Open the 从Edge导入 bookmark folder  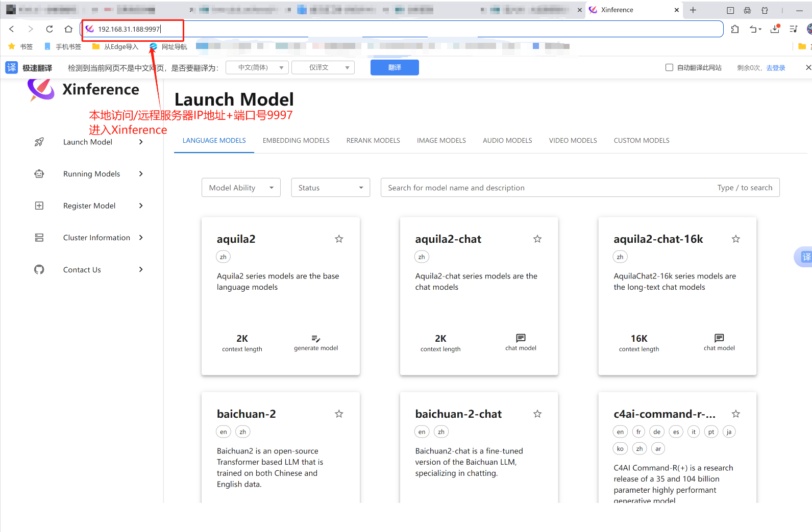tap(115, 46)
